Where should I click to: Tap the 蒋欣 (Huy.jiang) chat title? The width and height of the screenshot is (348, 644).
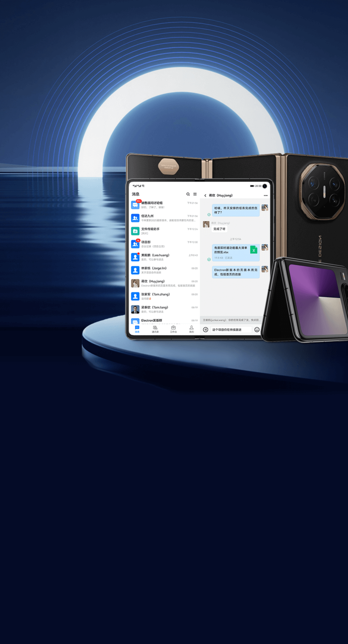pos(221,196)
